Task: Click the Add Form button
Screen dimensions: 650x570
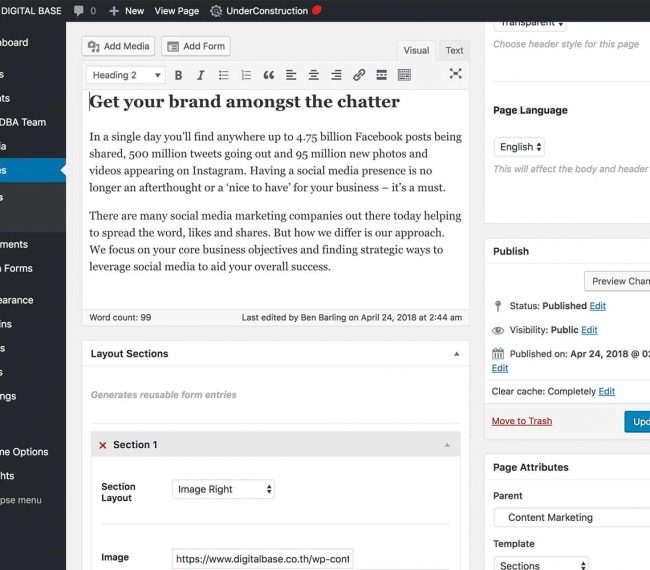Action: (x=196, y=46)
